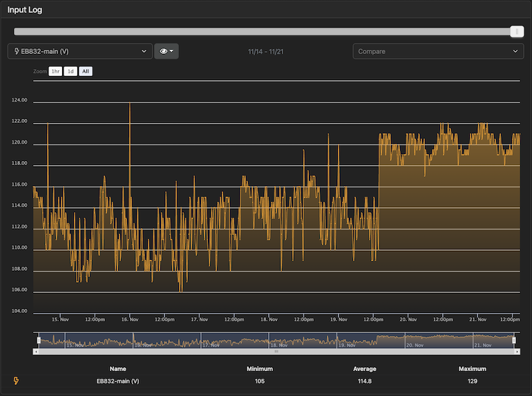Open the EB832-main (V) input selector dropdown
Viewport: 532px width, 396px height.
click(80, 51)
